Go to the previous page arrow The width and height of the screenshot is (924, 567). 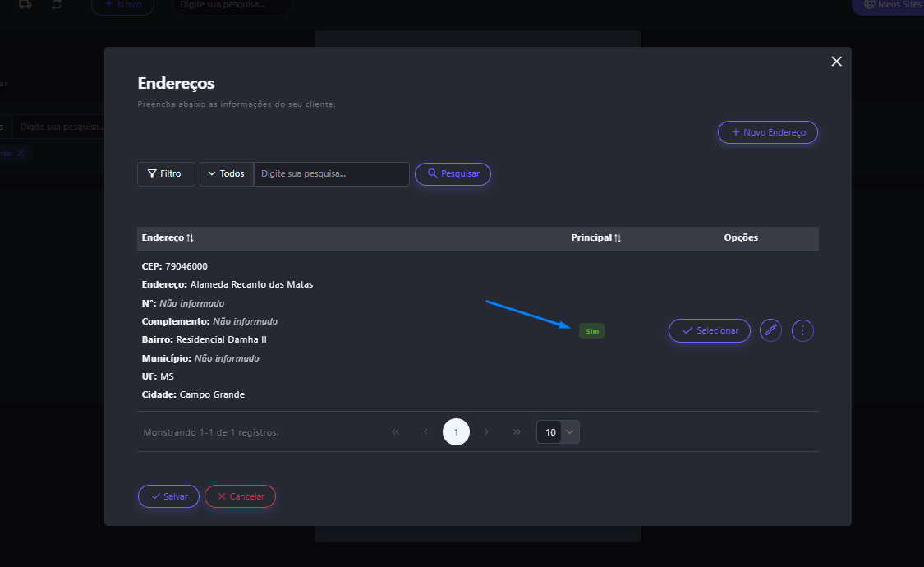pyautogui.click(x=425, y=432)
